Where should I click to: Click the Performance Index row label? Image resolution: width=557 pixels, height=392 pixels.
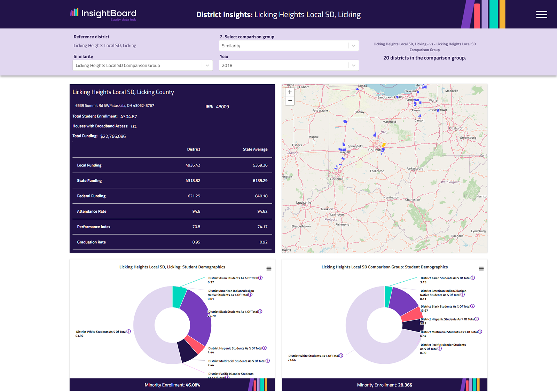point(94,227)
